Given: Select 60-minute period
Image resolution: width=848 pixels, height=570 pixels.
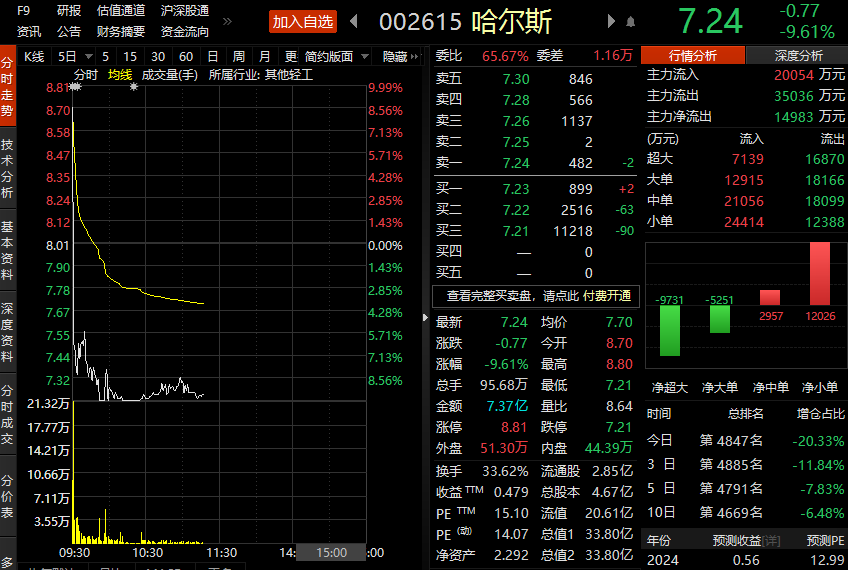Looking at the screenshot, I should (186, 56).
